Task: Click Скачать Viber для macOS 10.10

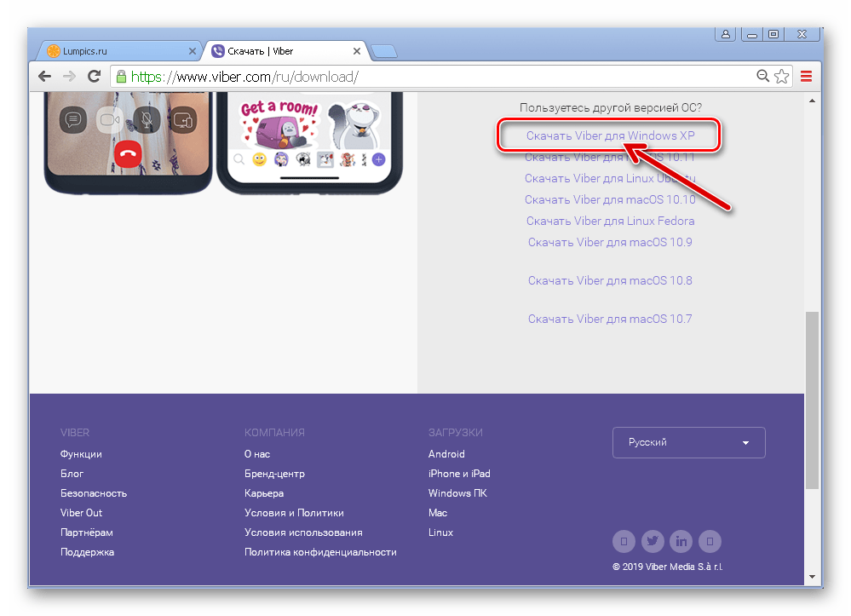Action: [x=610, y=199]
